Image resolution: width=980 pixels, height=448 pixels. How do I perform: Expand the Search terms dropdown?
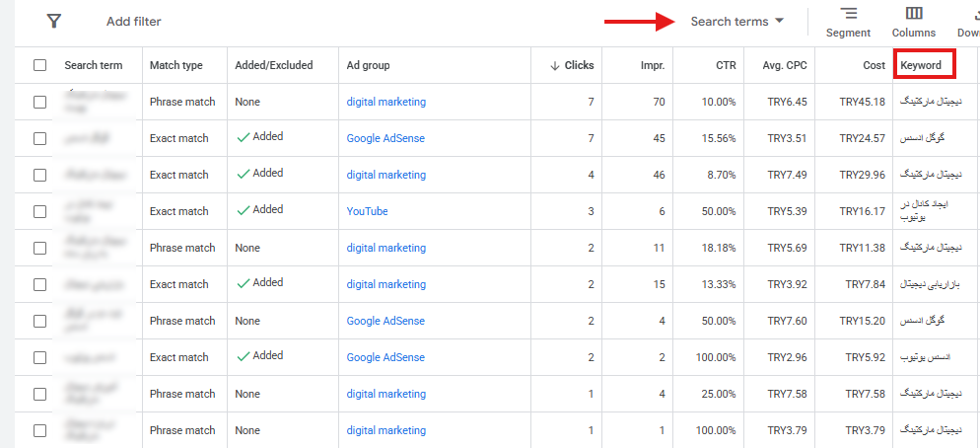tap(736, 22)
